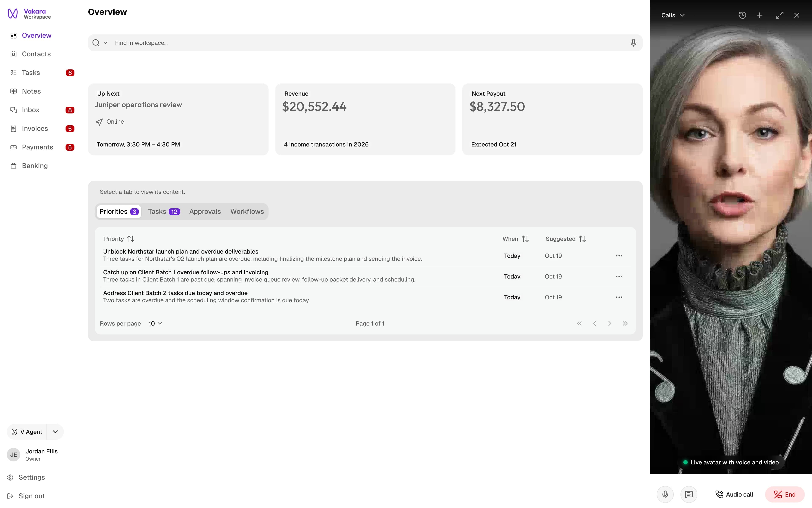Viewport: 812px width, 508px height.
Task: Open the Revenue card
Action: click(x=365, y=119)
